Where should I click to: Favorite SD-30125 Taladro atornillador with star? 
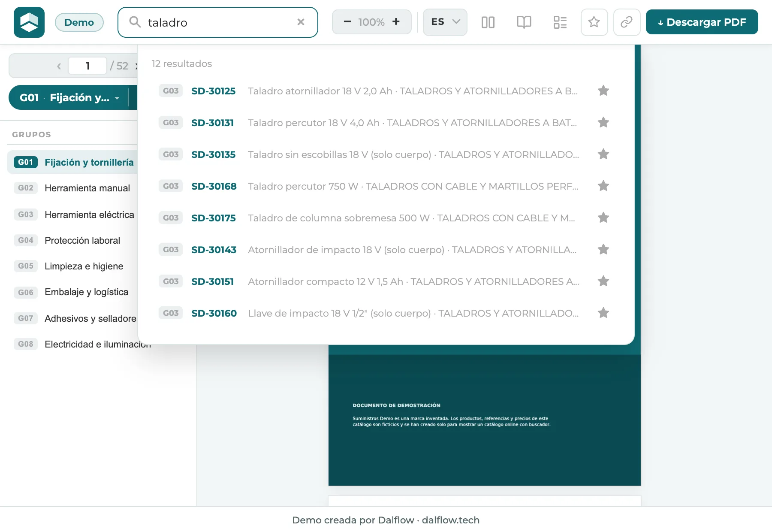pyautogui.click(x=603, y=91)
